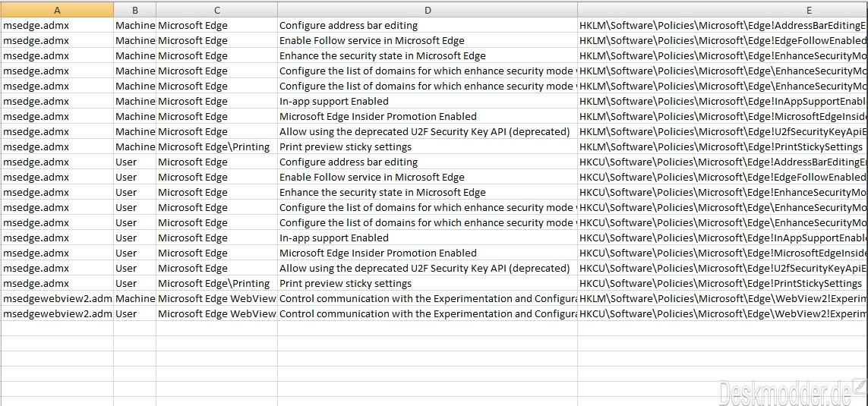Click 'Microsoft Edge\Printing' cell in the User row
The image size is (868, 406).
point(217,283)
